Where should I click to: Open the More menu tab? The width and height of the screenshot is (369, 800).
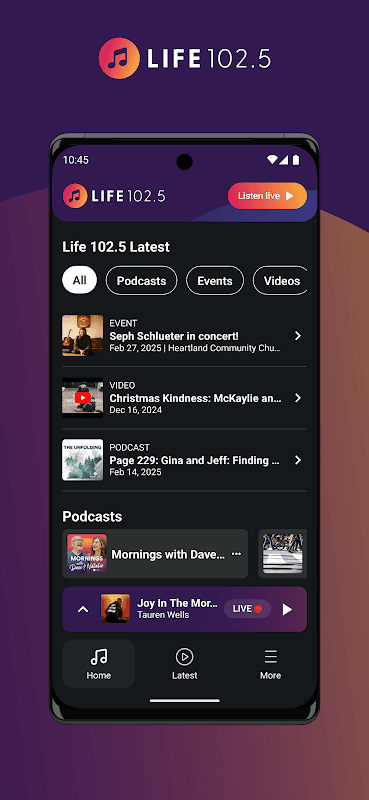click(x=270, y=664)
